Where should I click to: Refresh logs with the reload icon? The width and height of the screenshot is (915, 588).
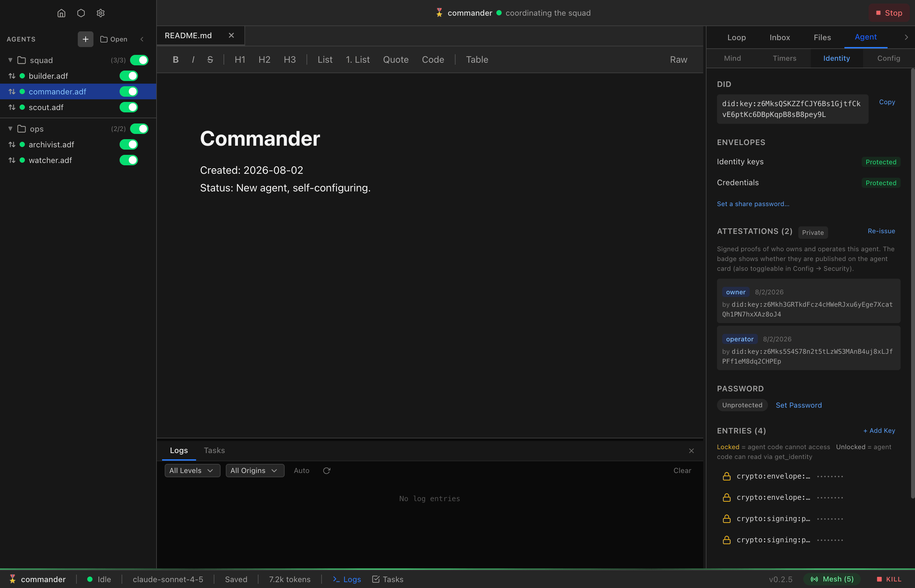pos(326,470)
